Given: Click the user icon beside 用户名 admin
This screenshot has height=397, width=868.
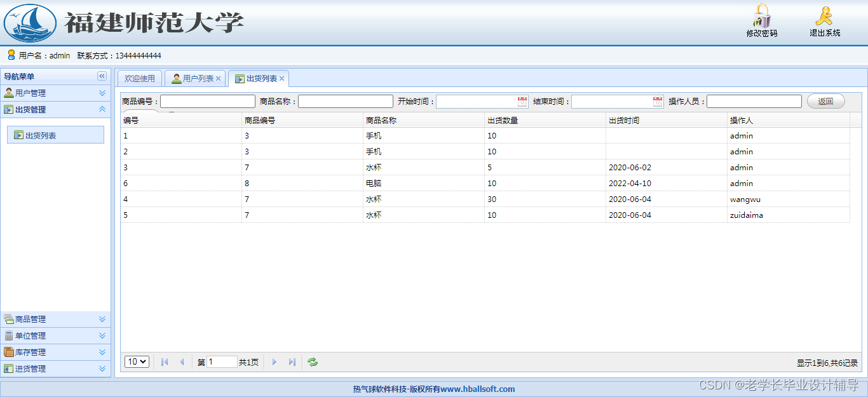Looking at the screenshot, I should tap(10, 55).
